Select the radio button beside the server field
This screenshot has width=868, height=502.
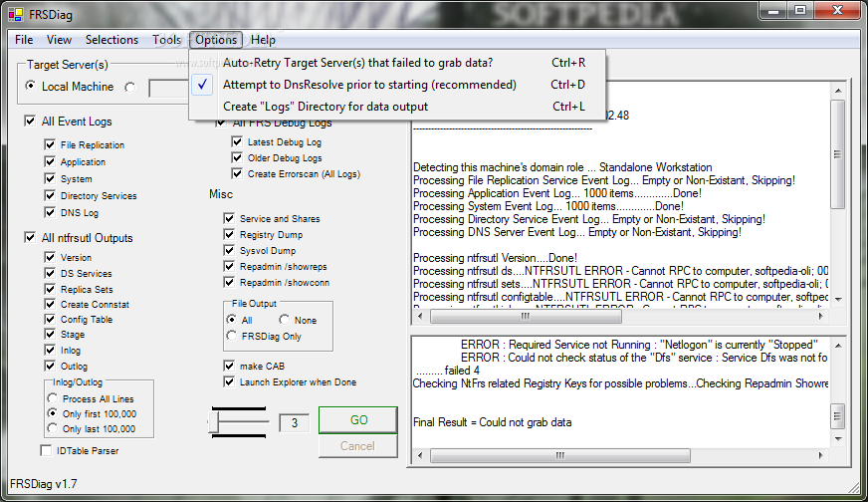pyautogui.click(x=130, y=87)
